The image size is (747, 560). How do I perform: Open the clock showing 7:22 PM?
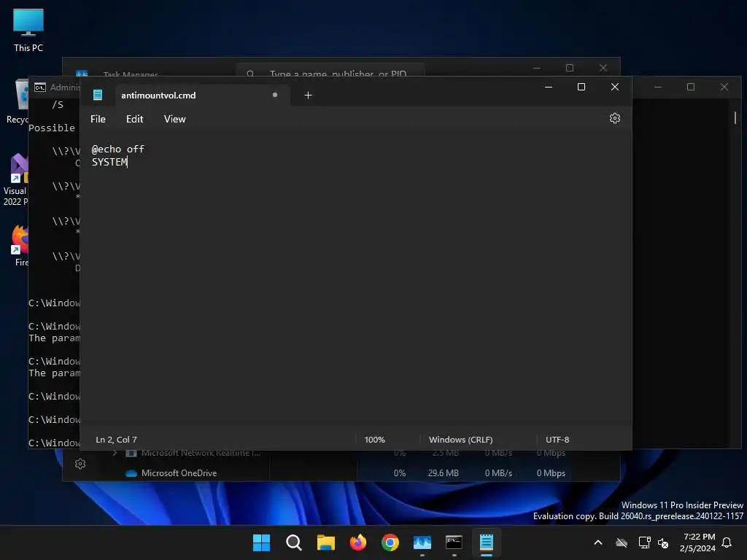pos(698,542)
